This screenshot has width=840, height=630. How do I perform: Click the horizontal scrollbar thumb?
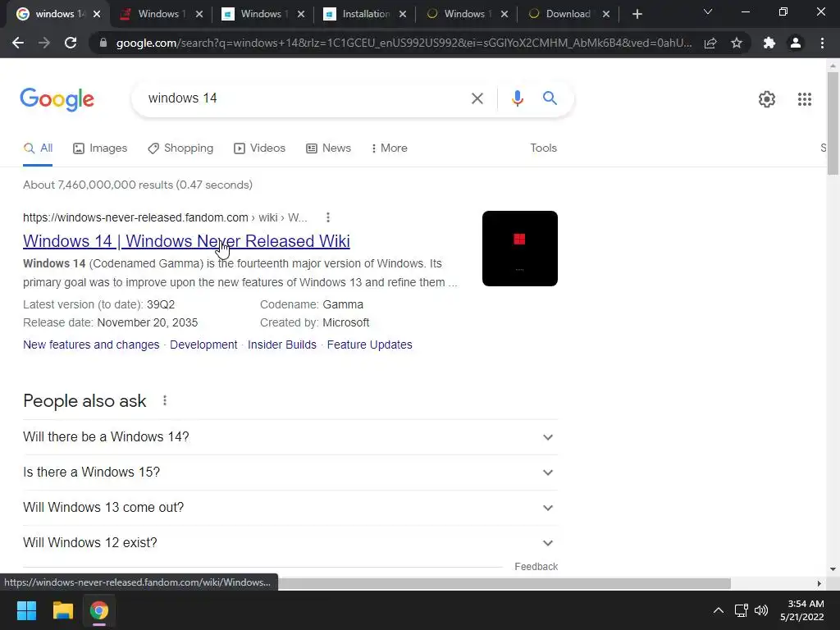504,583
